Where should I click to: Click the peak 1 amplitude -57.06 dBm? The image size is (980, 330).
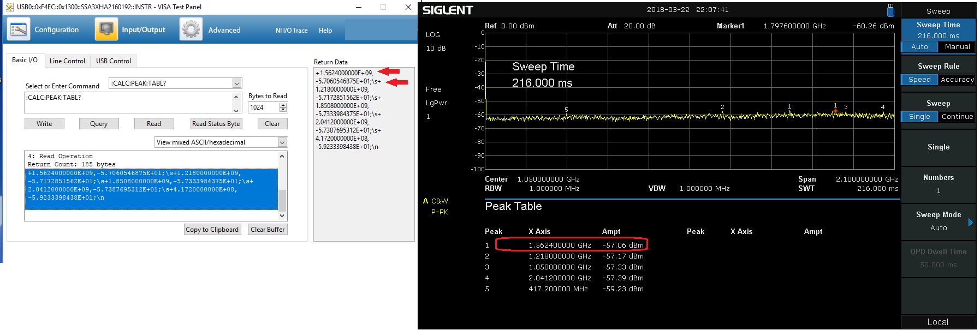click(623, 245)
